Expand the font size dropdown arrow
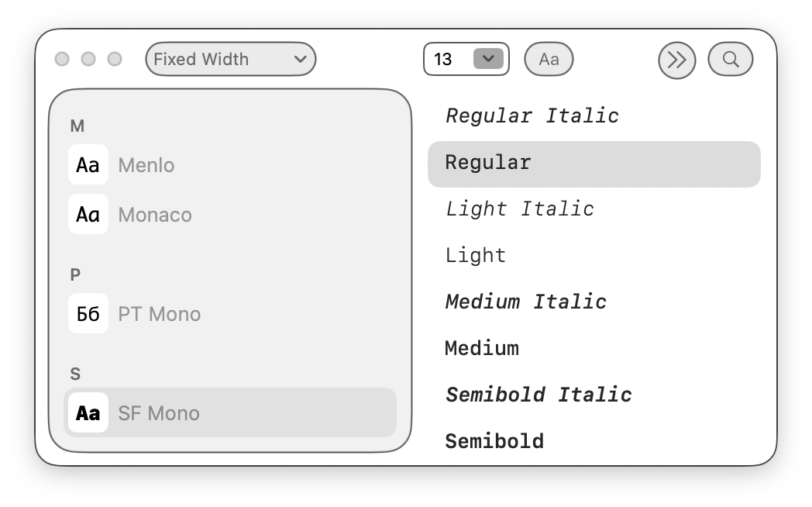 click(x=488, y=59)
